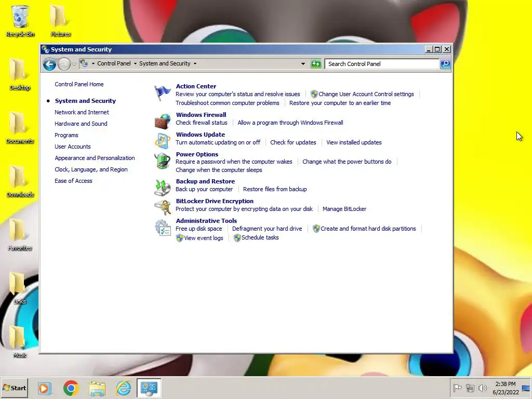Select the Favorites folder on desktop
The width and height of the screenshot is (532, 399).
coord(20,235)
